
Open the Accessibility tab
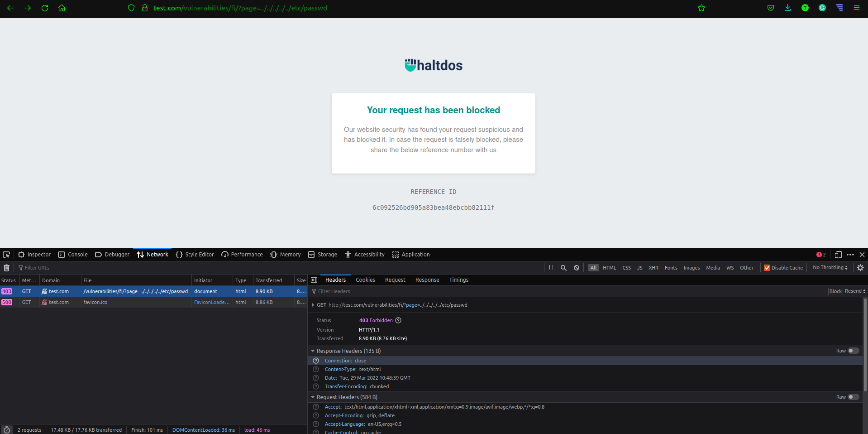tap(365, 255)
